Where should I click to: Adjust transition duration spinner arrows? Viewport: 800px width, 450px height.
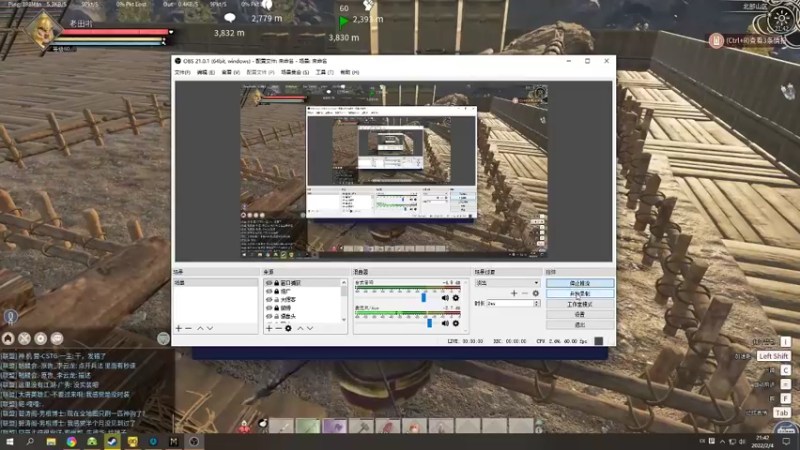[x=536, y=303]
